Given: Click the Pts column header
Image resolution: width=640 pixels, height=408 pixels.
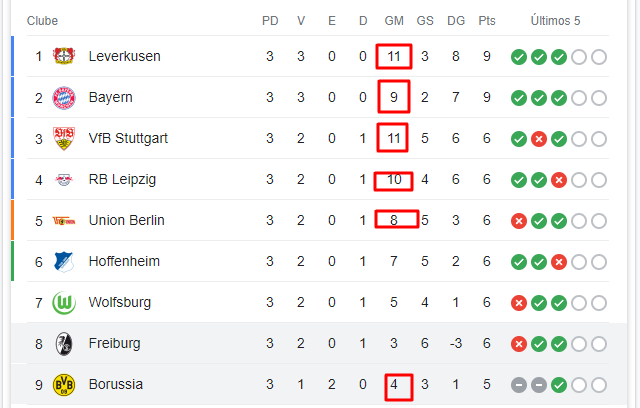Looking at the screenshot, I should pyautogui.click(x=487, y=21).
